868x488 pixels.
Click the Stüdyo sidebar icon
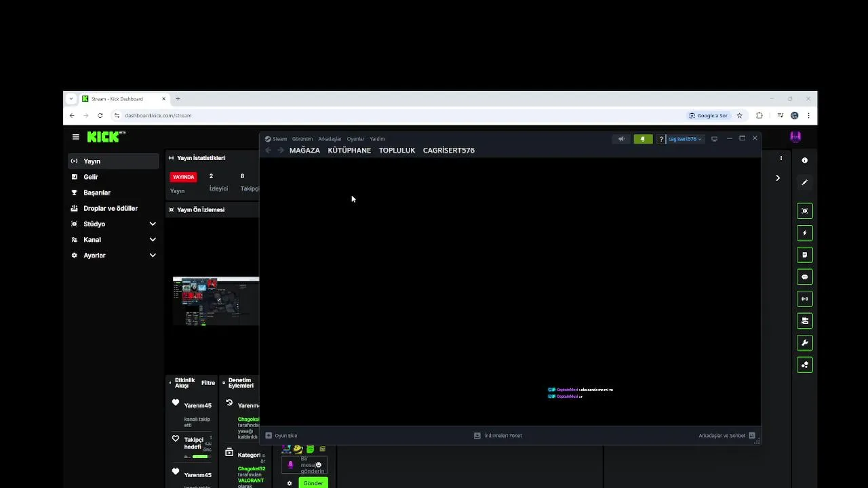[x=75, y=224]
